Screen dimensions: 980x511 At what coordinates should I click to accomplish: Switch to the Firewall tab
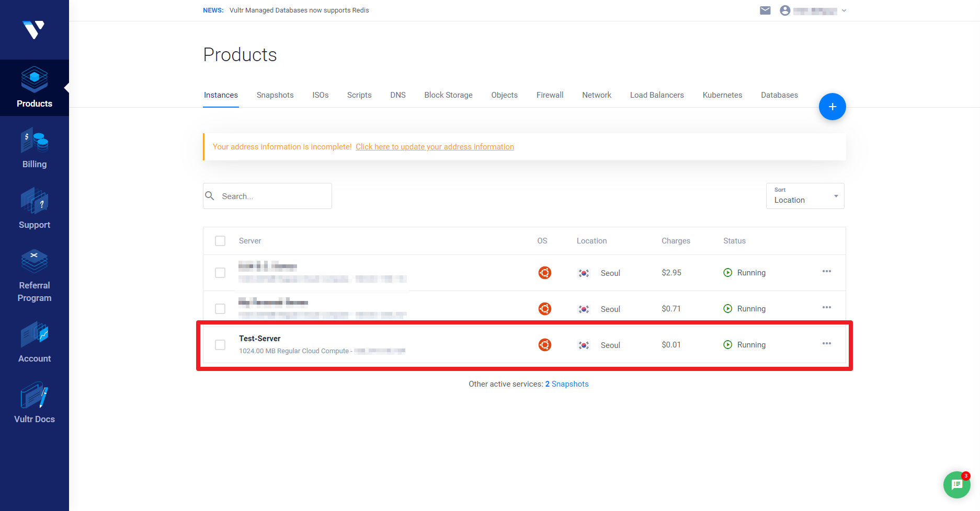(x=550, y=95)
